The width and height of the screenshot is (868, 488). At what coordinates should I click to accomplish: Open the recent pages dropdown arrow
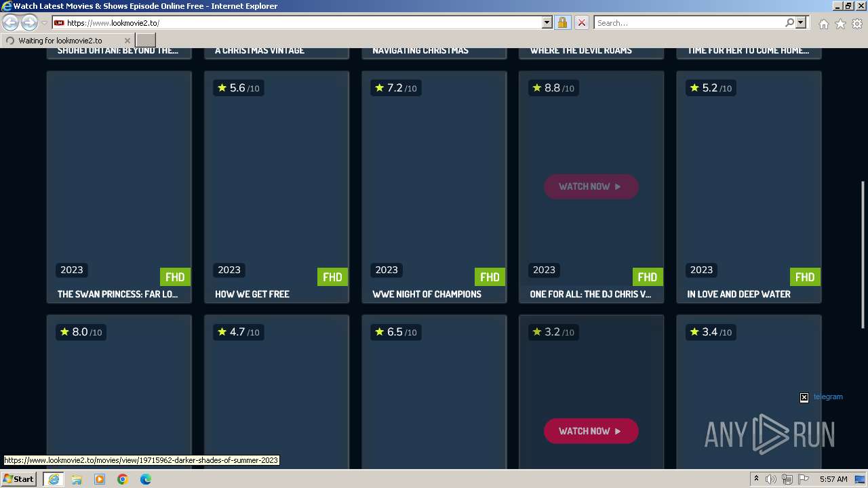tap(44, 23)
